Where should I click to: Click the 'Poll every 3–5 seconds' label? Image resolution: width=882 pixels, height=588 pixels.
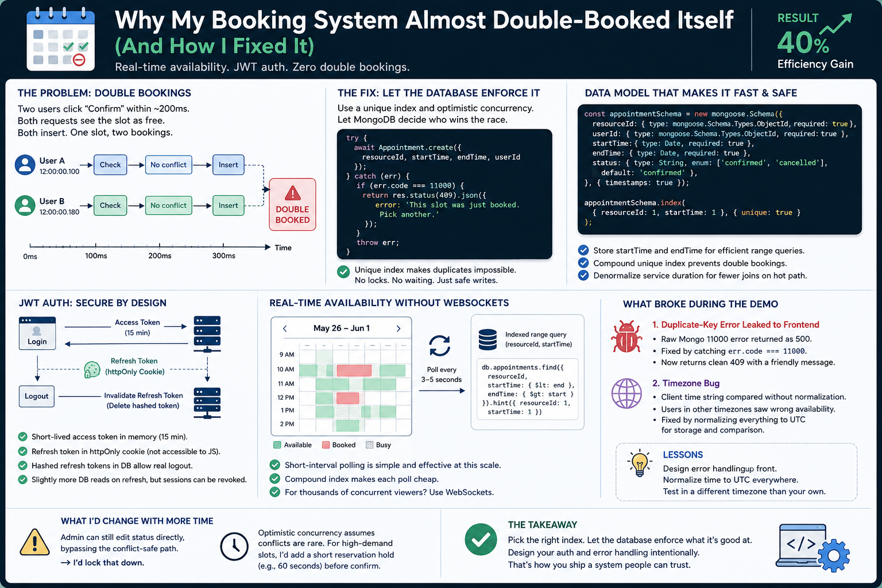(442, 374)
